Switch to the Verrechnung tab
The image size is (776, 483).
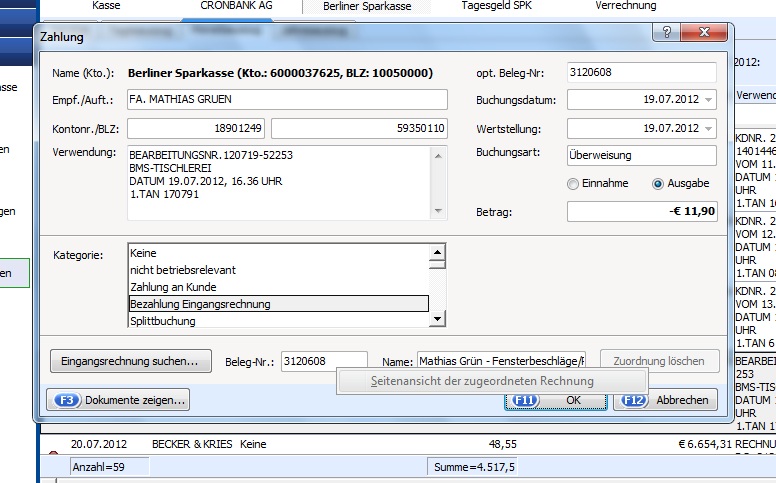tap(626, 5)
